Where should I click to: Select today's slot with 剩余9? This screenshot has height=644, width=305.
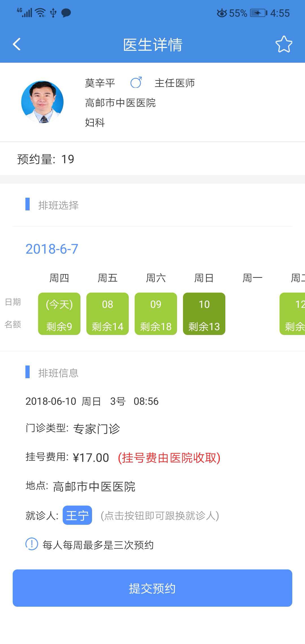[59, 314]
